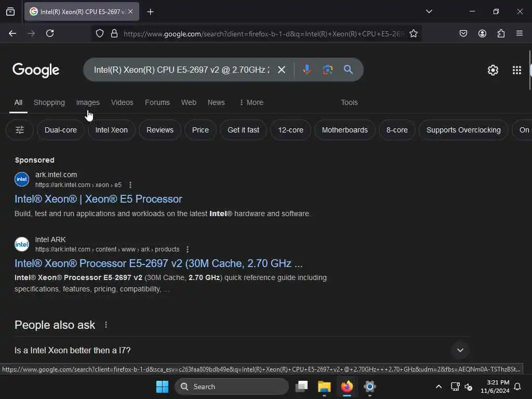Click the ark.intel.com sponsored site name
The height and width of the screenshot is (399, 532).
[56, 175]
